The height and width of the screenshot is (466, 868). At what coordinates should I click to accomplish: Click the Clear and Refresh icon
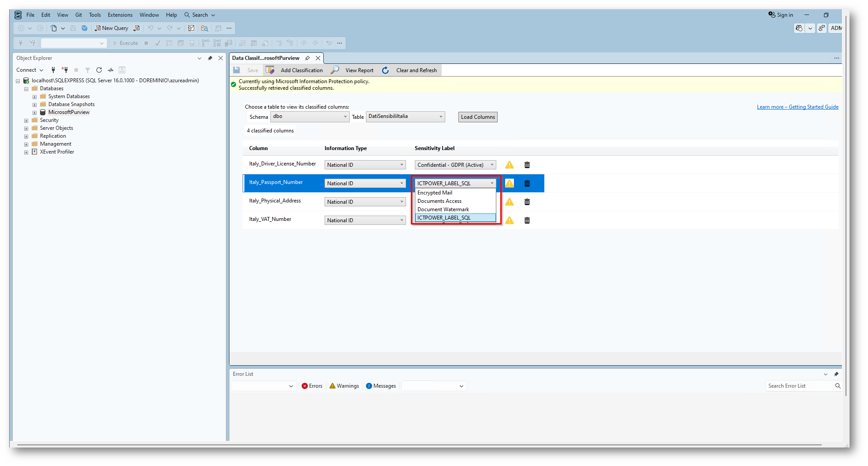click(385, 70)
